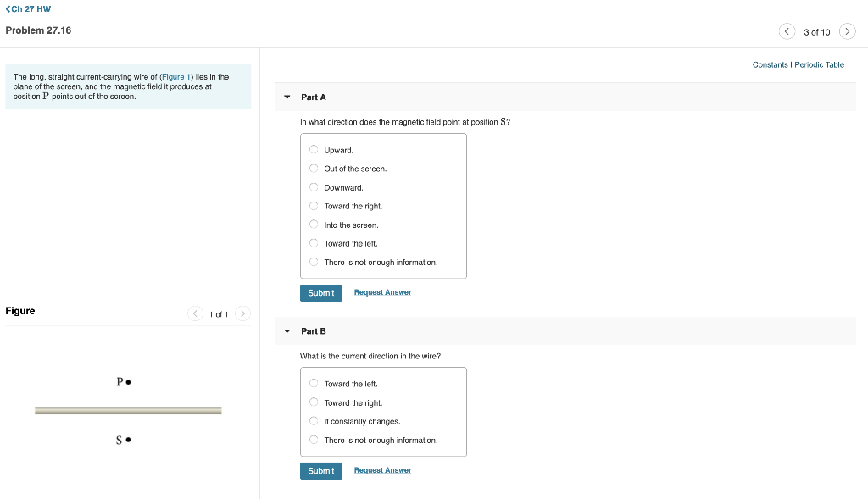Screen dimensions: 868x499
Task: Open the Periodic Table link
Action: pos(820,64)
